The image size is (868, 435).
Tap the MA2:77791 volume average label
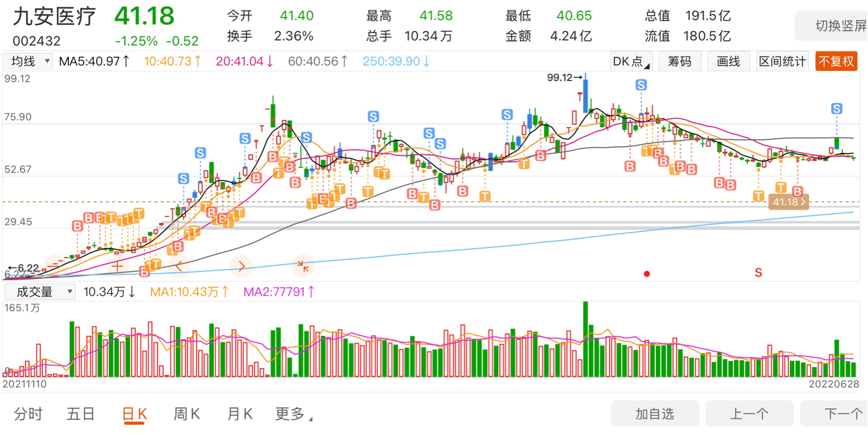point(279,292)
